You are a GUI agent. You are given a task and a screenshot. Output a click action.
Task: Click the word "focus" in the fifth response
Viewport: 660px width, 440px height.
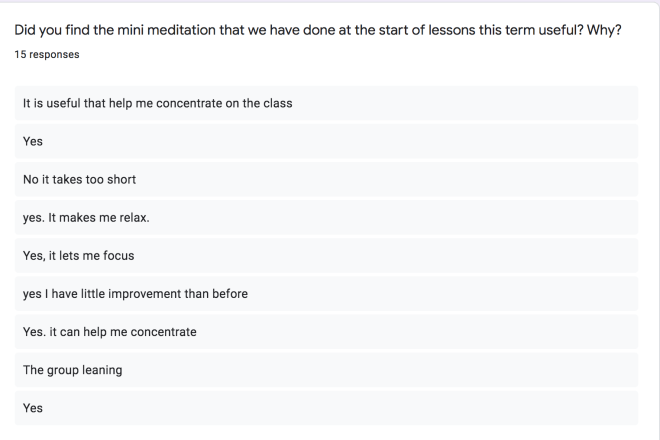[x=116, y=256]
